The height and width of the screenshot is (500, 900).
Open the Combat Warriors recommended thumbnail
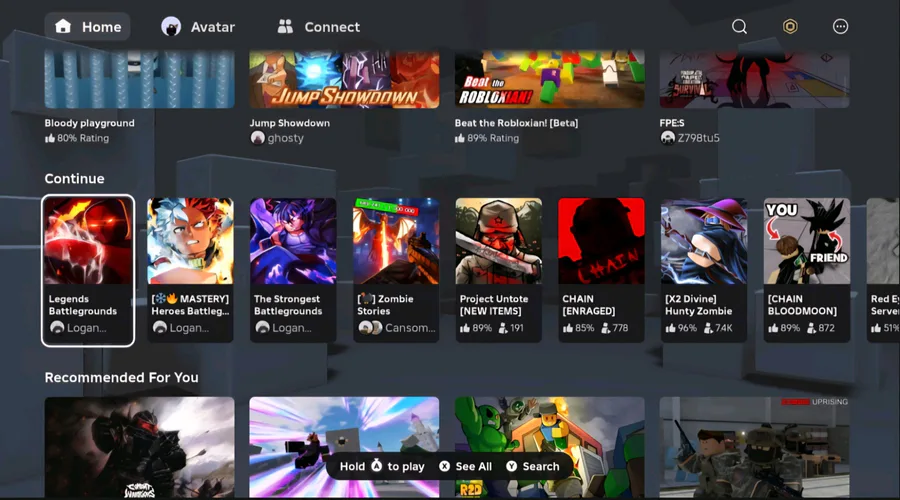click(139, 447)
